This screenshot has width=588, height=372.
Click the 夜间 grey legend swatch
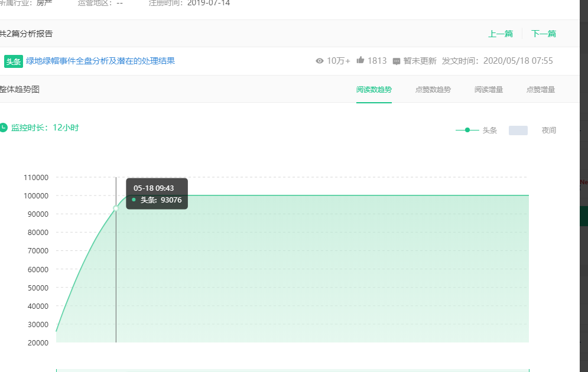click(518, 130)
